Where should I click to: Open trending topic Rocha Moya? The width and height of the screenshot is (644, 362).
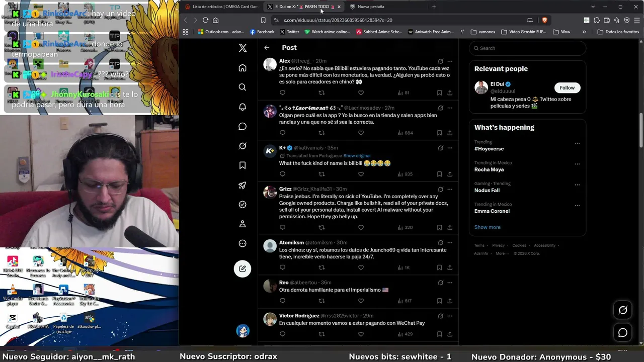pos(489,170)
